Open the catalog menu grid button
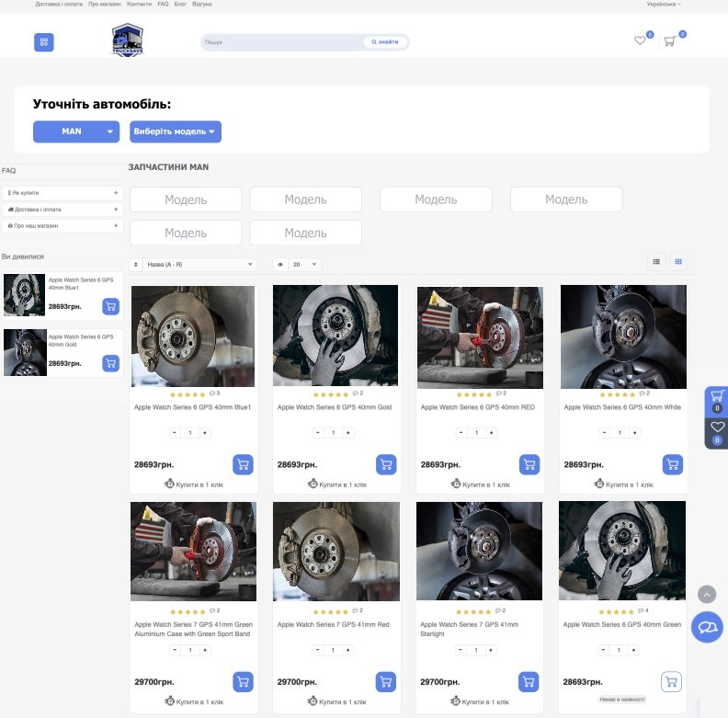728x718 pixels. coord(44,42)
